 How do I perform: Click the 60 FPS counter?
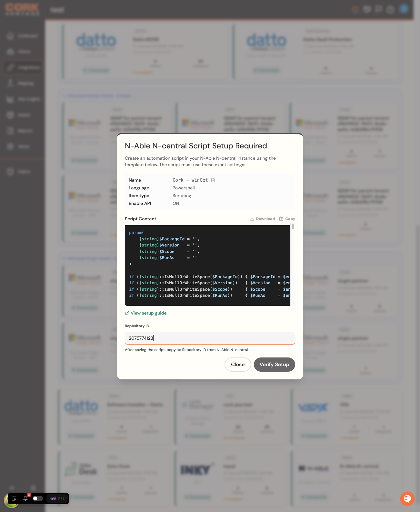[57, 498]
